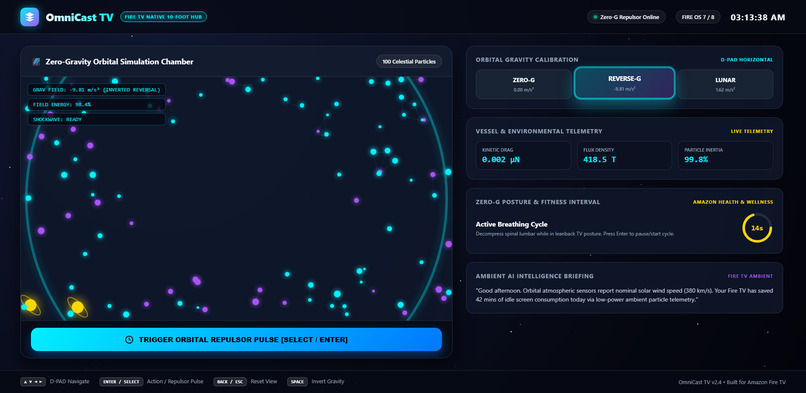Screen dimensions: 806x393
Task: Click the OmniCast TV v2.4 footer text
Action: (732, 382)
